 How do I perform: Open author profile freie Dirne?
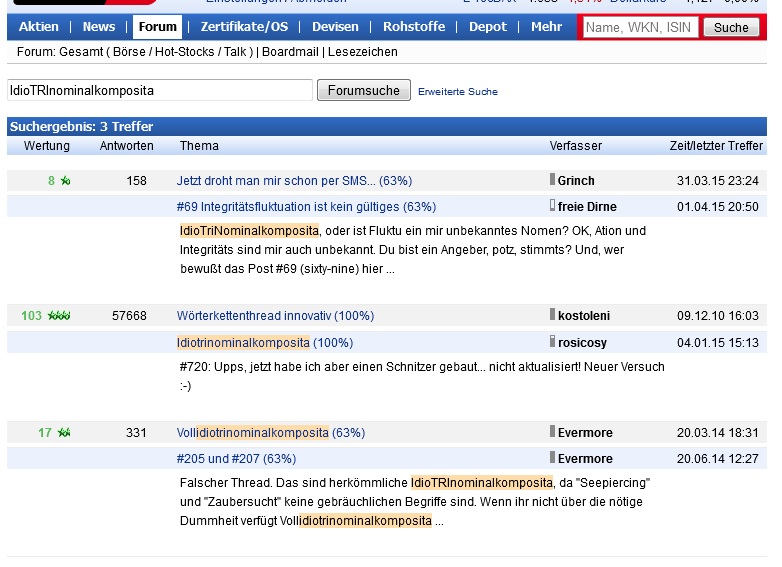click(587, 206)
